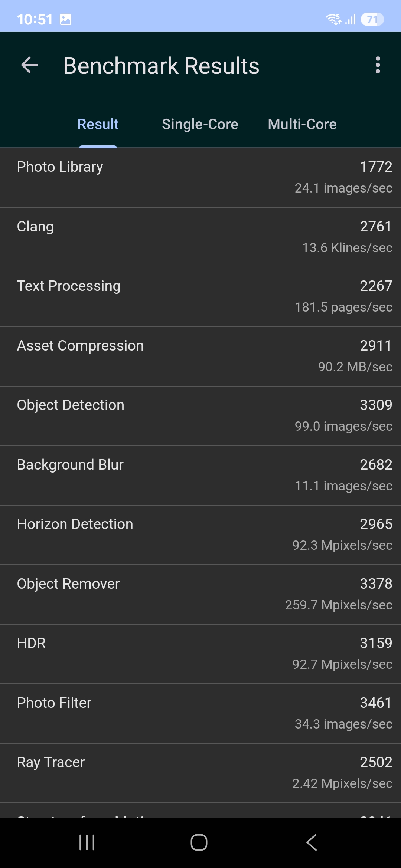Open the three-dot overflow menu
This screenshot has width=401, height=868.
378,65
